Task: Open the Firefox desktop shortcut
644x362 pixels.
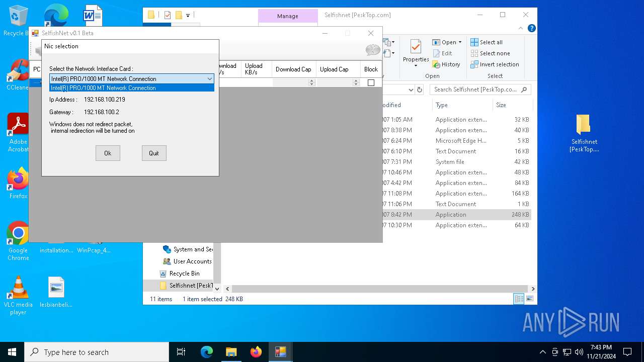Action: click(x=18, y=183)
